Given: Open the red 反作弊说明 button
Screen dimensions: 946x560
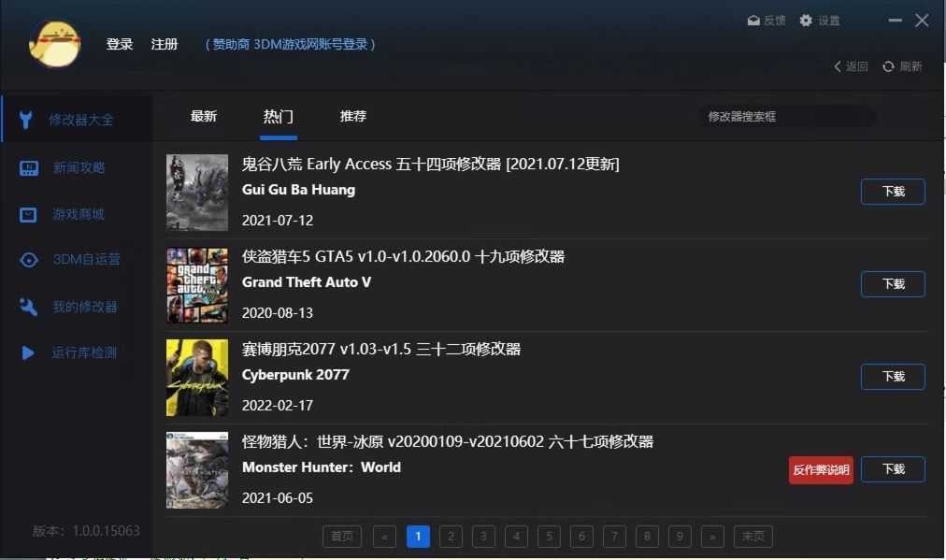Looking at the screenshot, I should coord(821,469).
